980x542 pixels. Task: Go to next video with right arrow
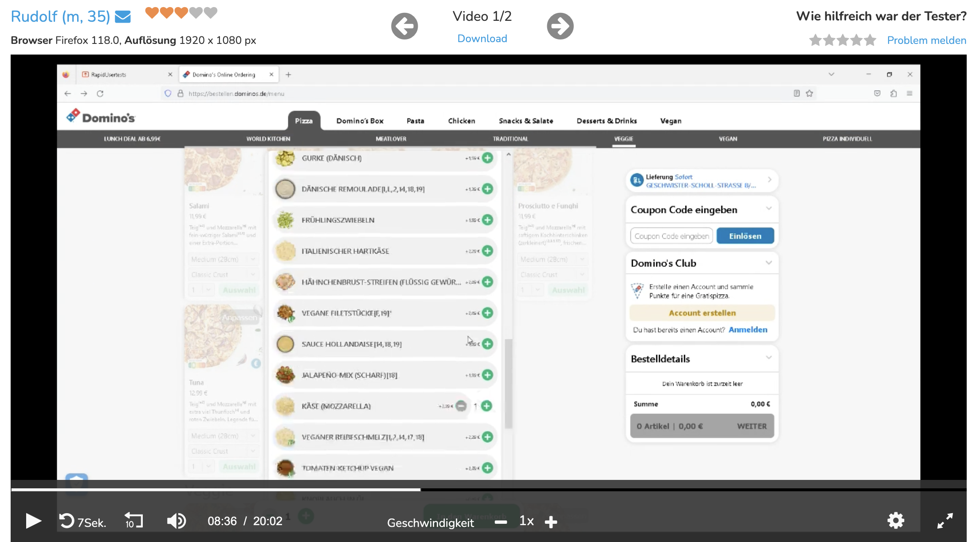[560, 26]
